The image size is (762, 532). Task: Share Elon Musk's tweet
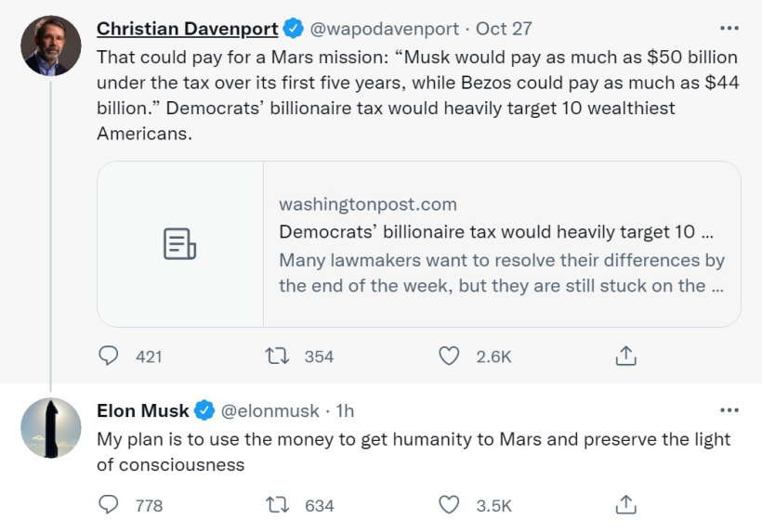click(626, 505)
